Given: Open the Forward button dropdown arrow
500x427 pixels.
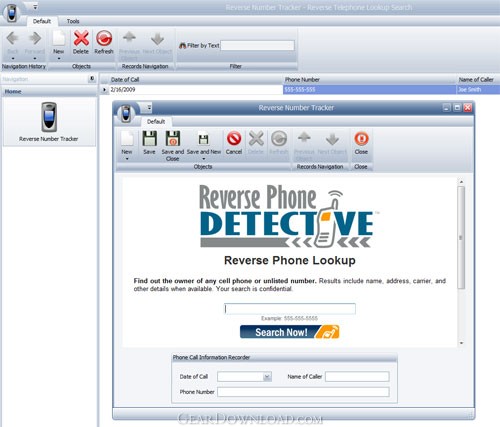Looking at the screenshot, I should (35, 59).
